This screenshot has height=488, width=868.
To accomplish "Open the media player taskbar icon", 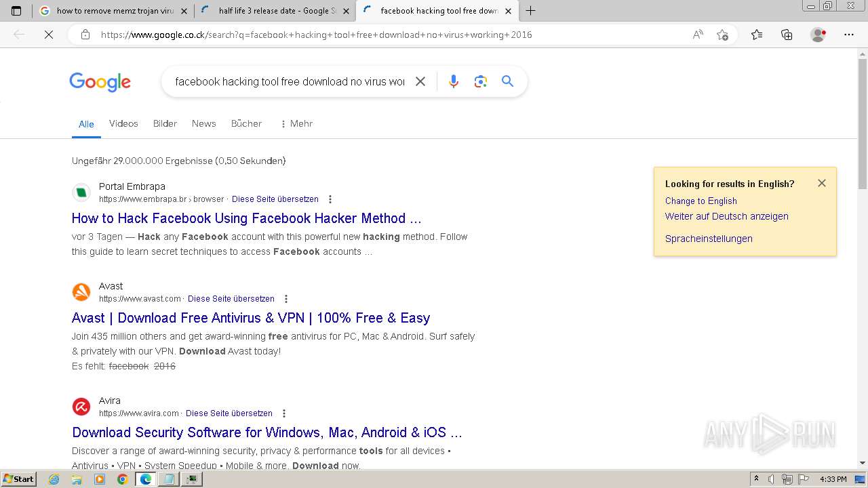I will (x=100, y=479).
